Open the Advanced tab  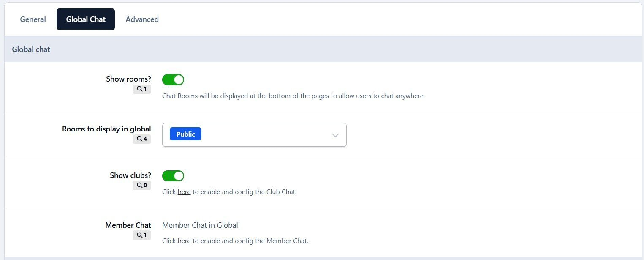pos(142,19)
